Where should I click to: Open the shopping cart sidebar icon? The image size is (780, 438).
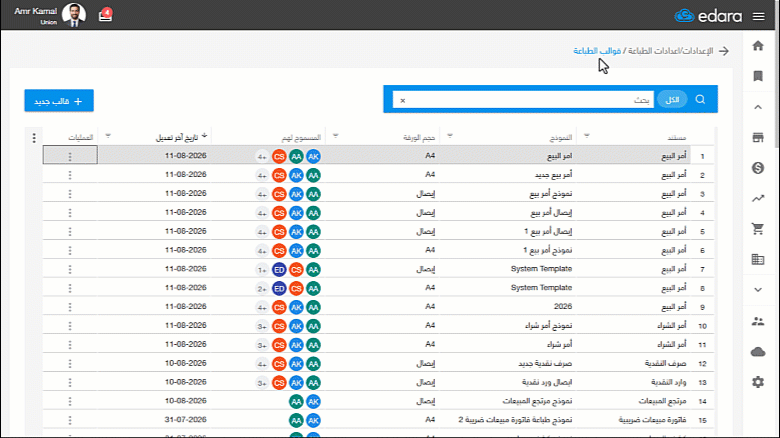point(758,229)
